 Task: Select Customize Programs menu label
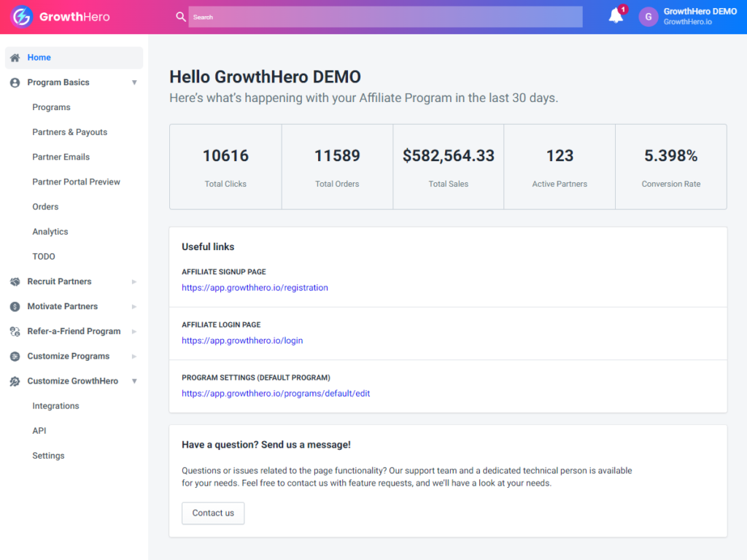(68, 356)
